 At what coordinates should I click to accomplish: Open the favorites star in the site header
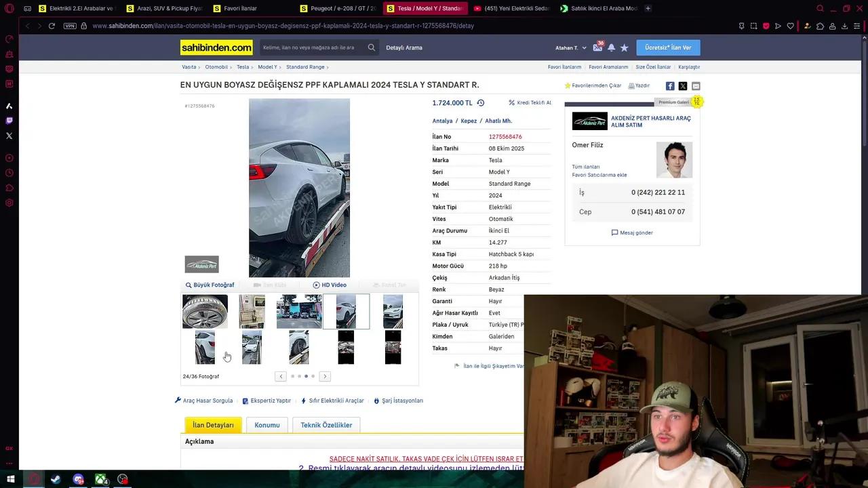(x=624, y=47)
